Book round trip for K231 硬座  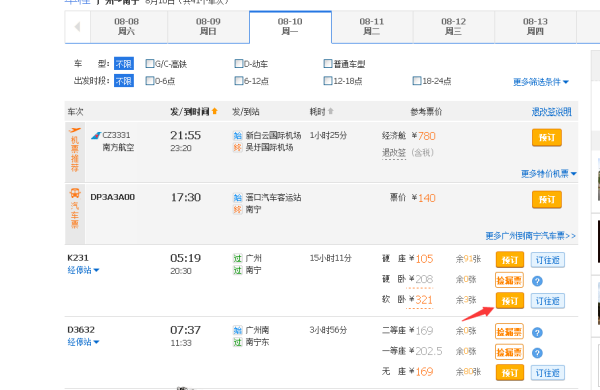(548, 260)
